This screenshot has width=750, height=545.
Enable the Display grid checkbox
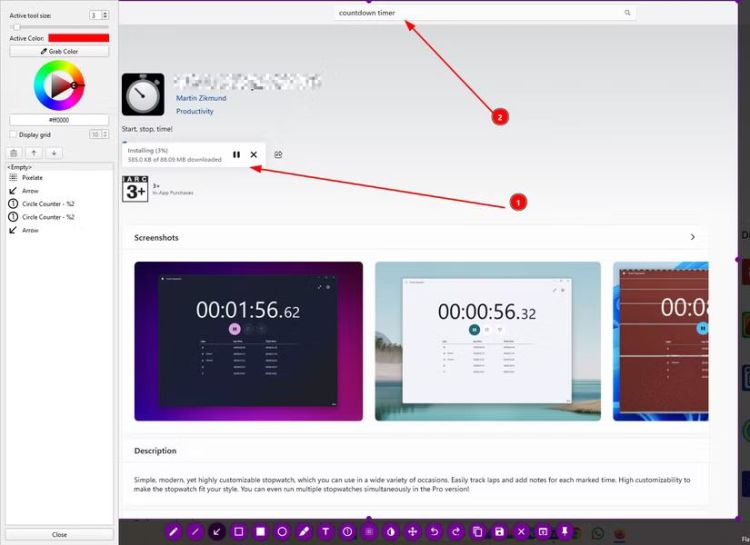tap(13, 134)
